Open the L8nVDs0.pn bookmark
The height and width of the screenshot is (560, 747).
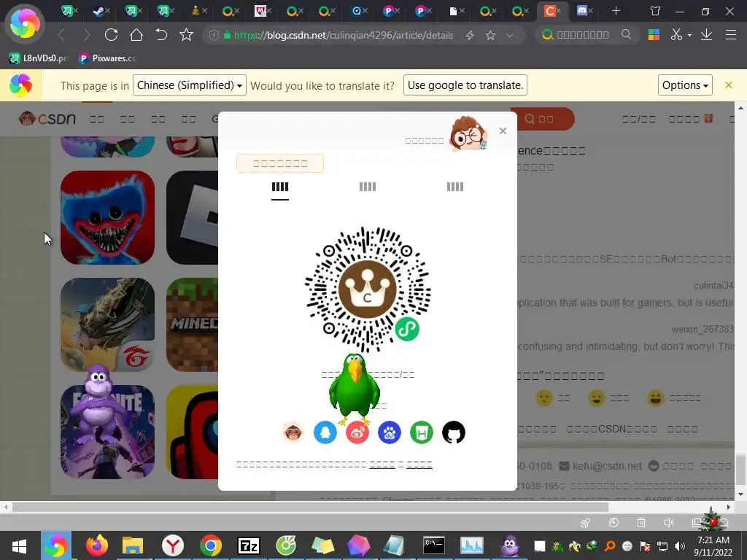click(x=38, y=58)
